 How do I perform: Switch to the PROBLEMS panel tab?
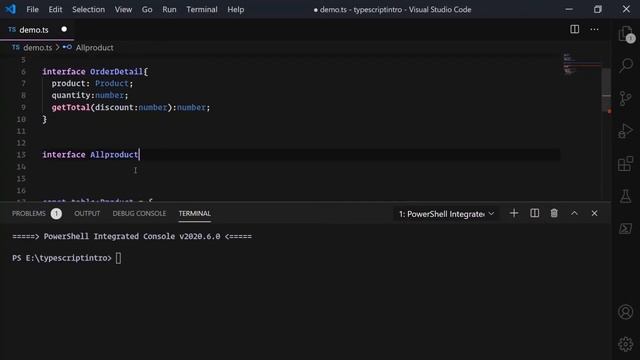click(x=29, y=213)
